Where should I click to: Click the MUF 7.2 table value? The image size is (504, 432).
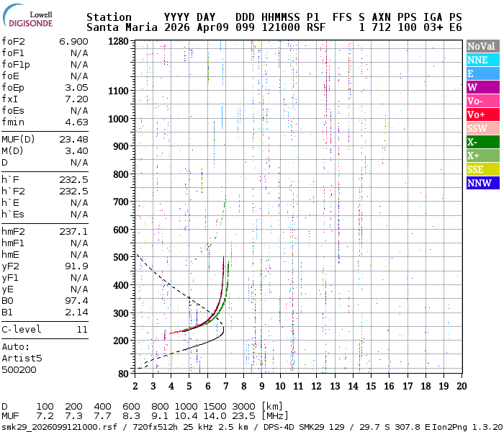tap(45, 416)
